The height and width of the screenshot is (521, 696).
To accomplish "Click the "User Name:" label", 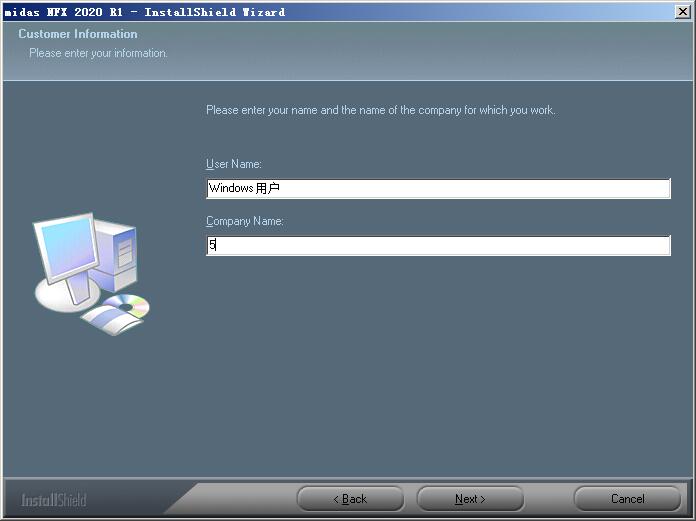I will pyautogui.click(x=233, y=164).
